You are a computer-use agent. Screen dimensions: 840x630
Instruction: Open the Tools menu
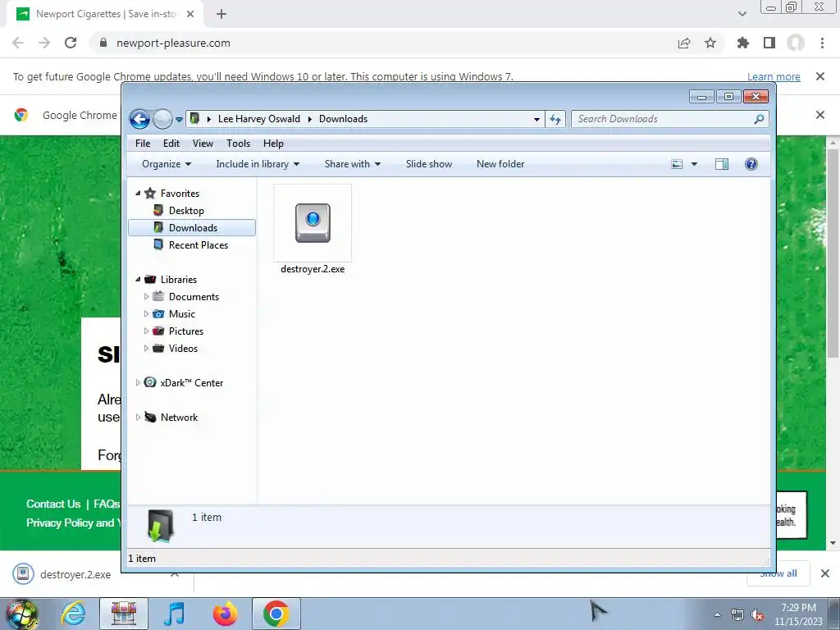(x=239, y=144)
